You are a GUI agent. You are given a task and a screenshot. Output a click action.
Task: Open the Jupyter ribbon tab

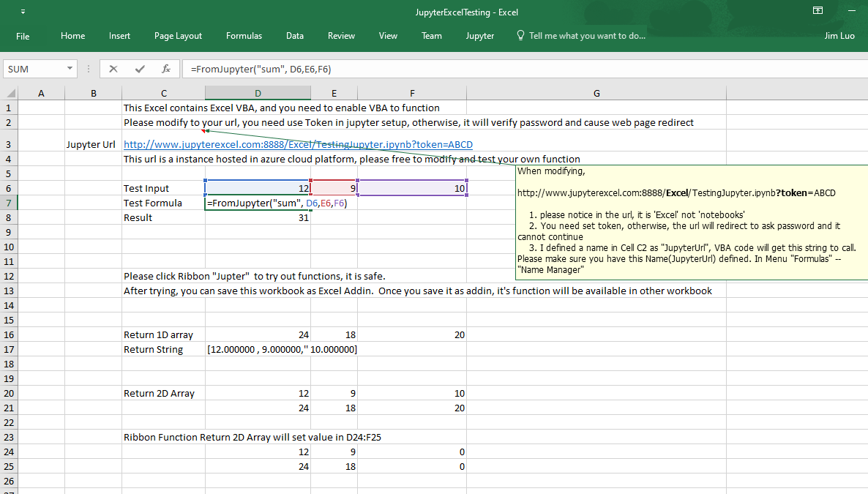479,36
